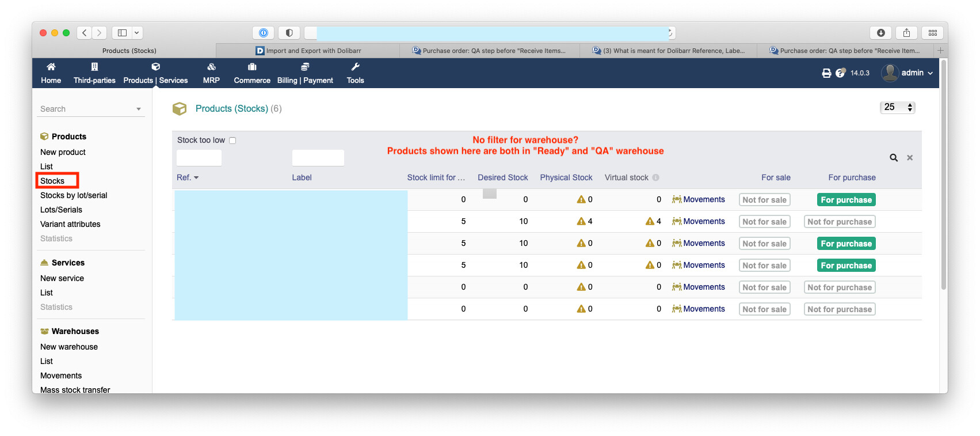Viewport: 980px width, 436px height.
Task: Open Variant attributes menu entry
Action: (x=70, y=224)
